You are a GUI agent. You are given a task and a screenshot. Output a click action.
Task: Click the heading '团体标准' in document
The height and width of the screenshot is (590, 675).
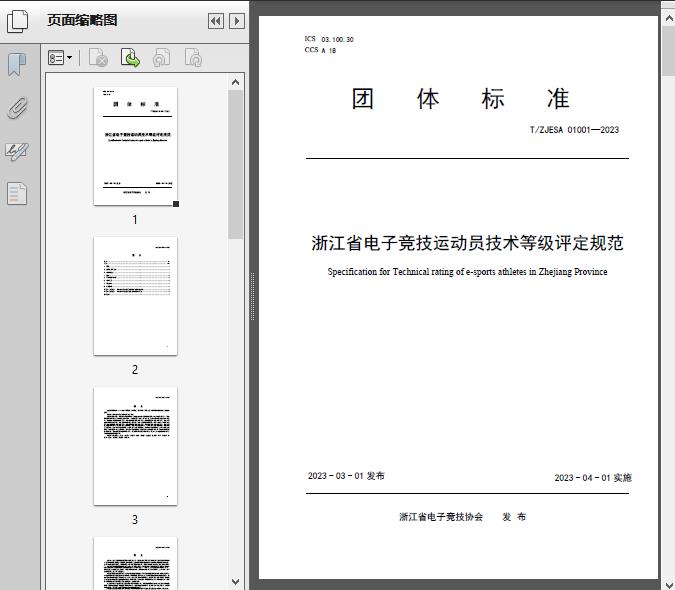click(x=460, y=99)
